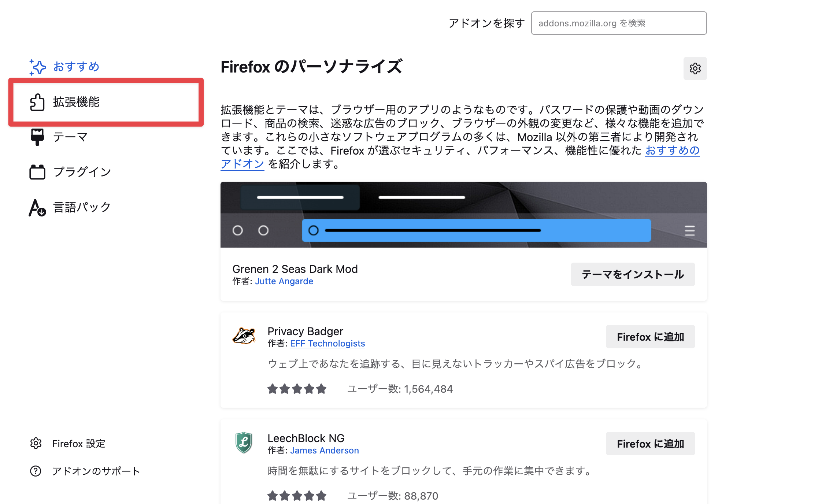Screen dimensions: 822x504
Task: Click the LeechBlock NG shield icon
Action: pos(244,442)
